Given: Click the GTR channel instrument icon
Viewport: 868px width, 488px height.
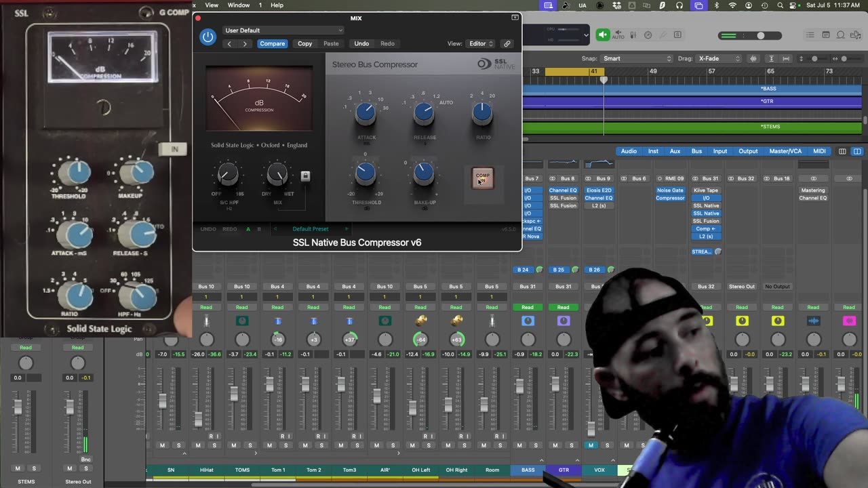Looking at the screenshot, I should pos(564,321).
